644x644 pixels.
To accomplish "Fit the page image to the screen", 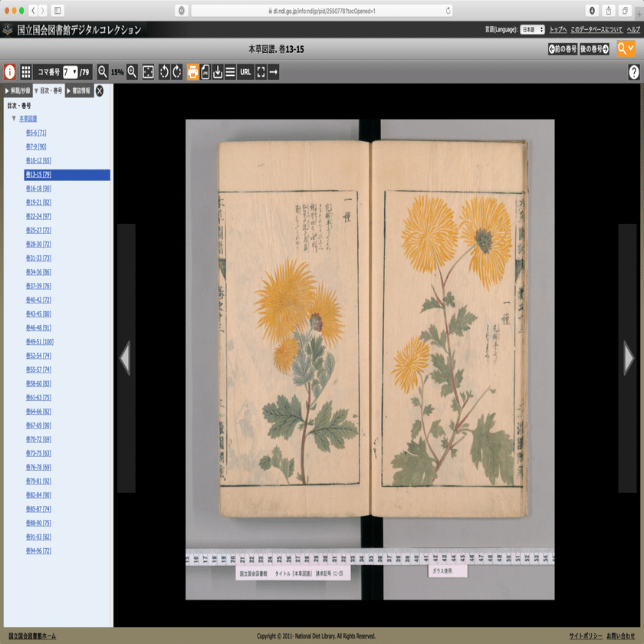I will click(148, 72).
